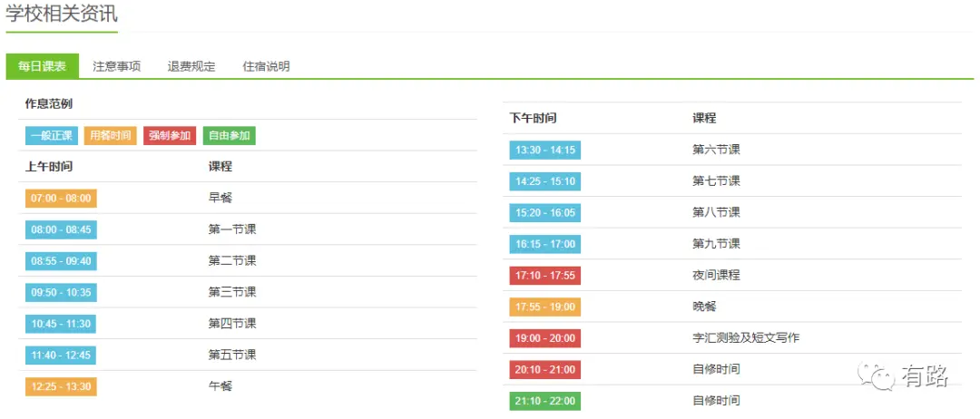Screen dimensions: 980x419
Task: Click the 17:55 - 19:00 dinner time badge
Action: (x=545, y=307)
